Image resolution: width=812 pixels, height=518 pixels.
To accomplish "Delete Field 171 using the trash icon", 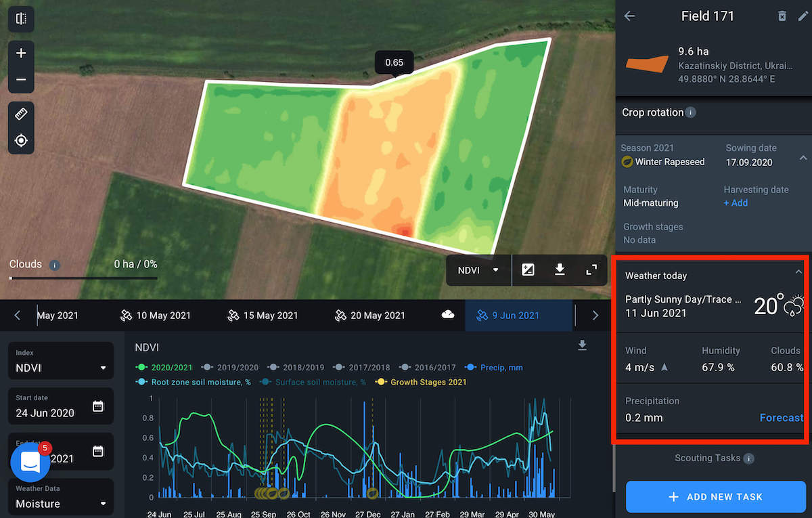I will pyautogui.click(x=782, y=16).
